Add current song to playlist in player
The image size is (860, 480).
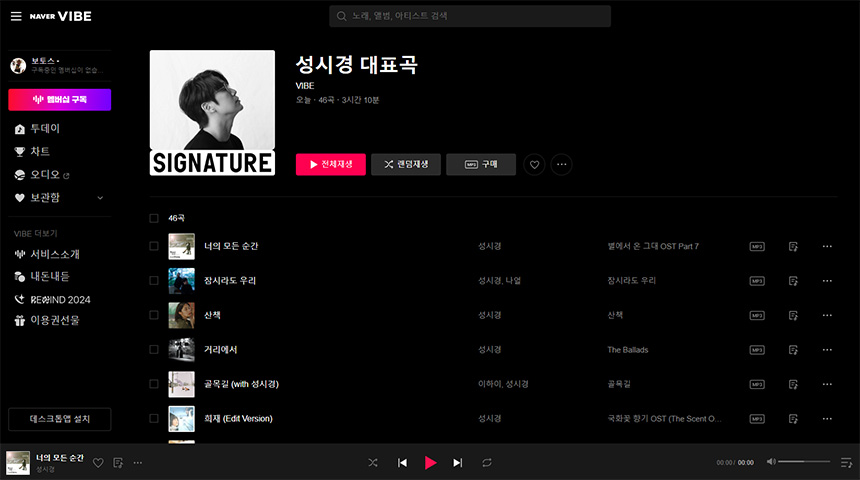pos(118,463)
